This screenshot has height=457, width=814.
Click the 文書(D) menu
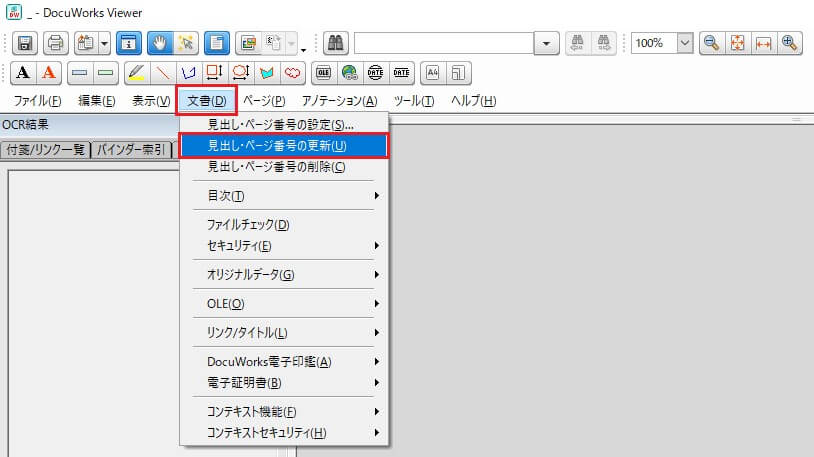coord(207,100)
